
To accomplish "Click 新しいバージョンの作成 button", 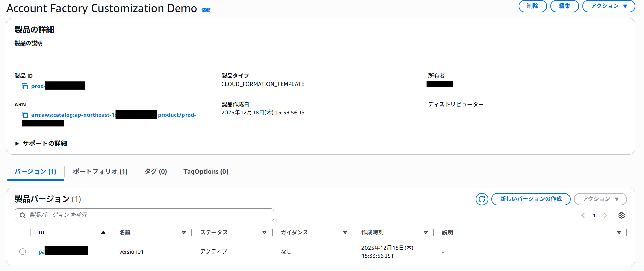I will pyautogui.click(x=531, y=199).
